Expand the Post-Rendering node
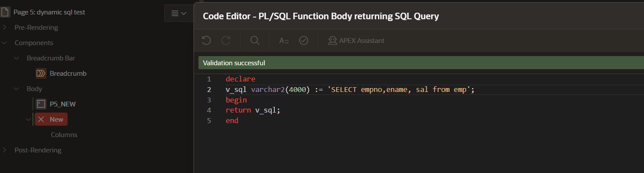The height and width of the screenshot is (173, 644). tap(4, 150)
